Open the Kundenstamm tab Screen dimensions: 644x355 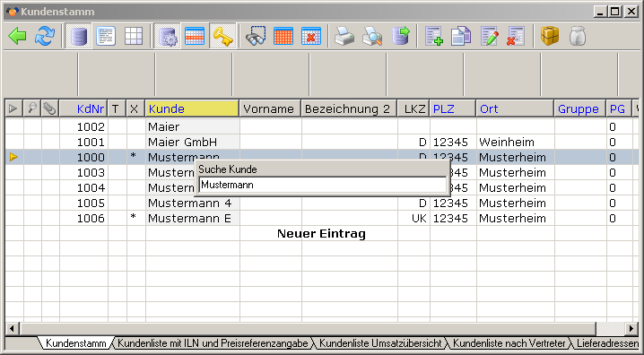click(75, 343)
